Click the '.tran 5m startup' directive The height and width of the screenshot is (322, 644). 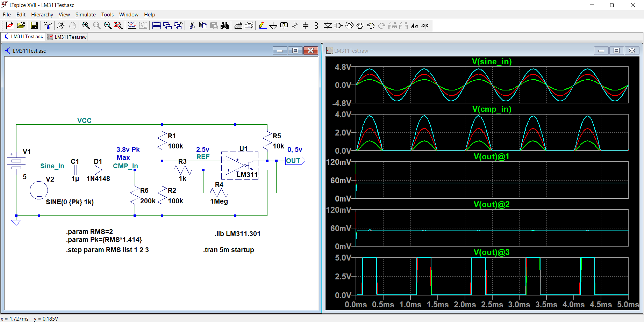[x=229, y=250]
